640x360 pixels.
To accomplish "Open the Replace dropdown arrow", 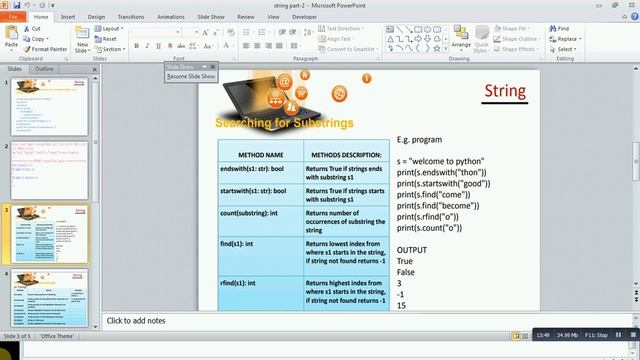I will coord(580,39).
